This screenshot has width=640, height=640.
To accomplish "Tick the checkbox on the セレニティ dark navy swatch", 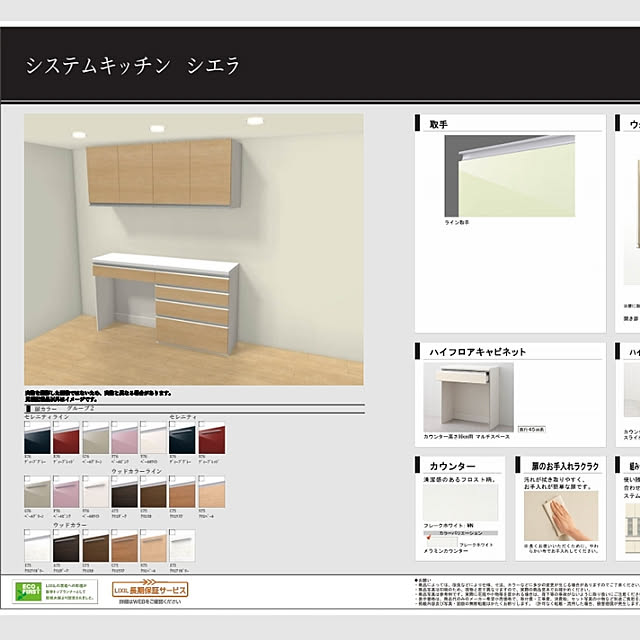I will (x=172, y=424).
